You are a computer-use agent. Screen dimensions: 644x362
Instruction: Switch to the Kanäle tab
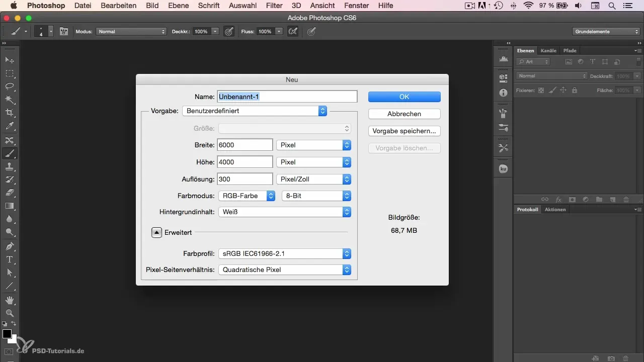pyautogui.click(x=548, y=50)
